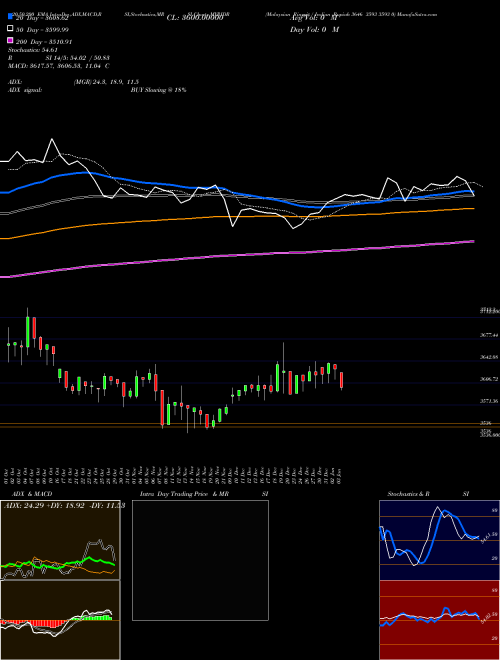
Task: Click the 3642.08 price axis label
Action: pyautogui.click(x=489, y=357)
